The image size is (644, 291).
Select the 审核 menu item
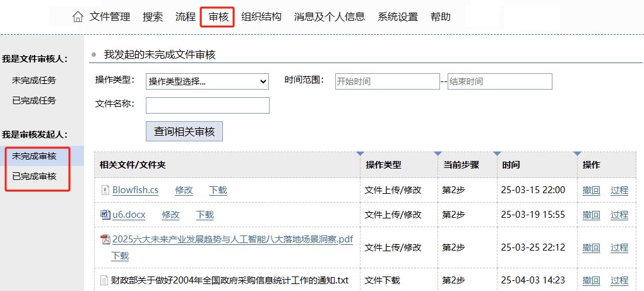click(x=218, y=17)
